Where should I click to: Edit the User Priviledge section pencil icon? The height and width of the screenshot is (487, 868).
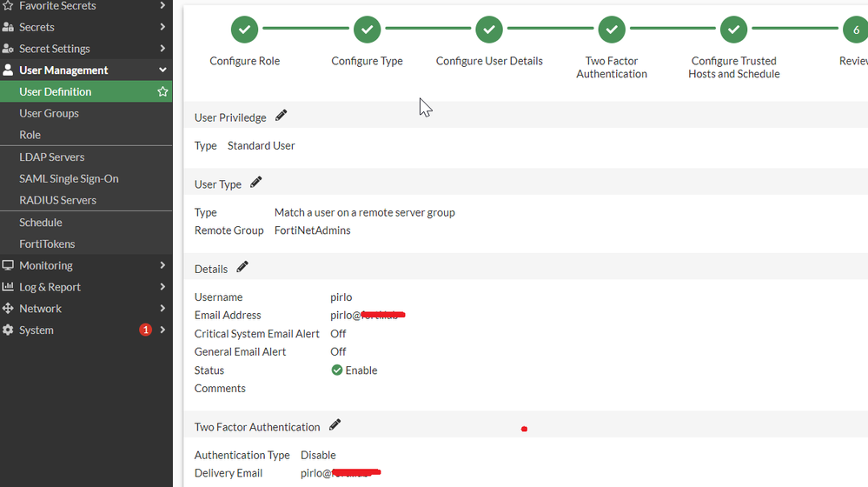[281, 116]
